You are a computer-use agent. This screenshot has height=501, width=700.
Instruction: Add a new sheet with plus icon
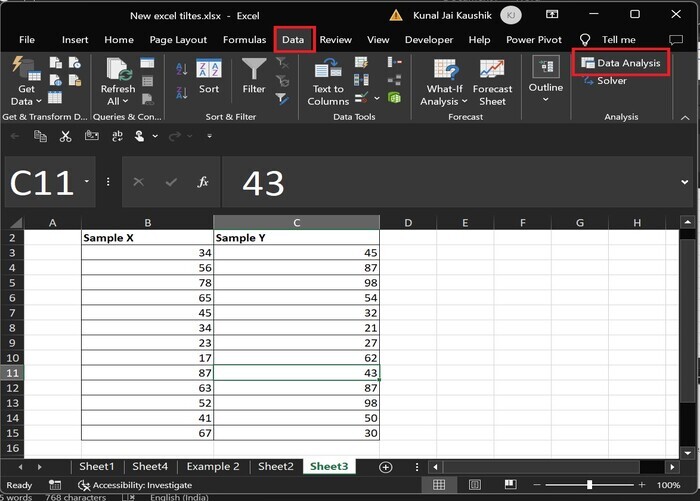coord(386,467)
